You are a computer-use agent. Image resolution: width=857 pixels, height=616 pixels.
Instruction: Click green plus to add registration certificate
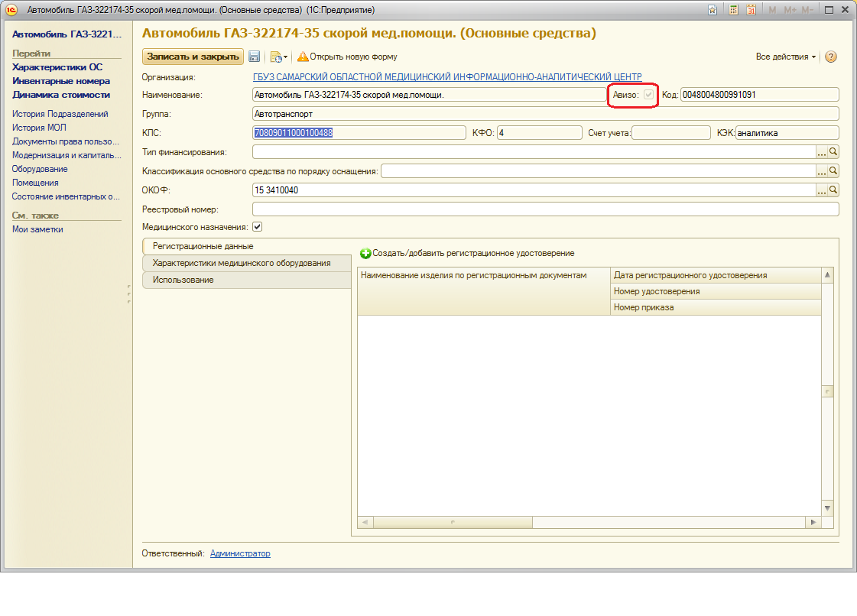pos(365,253)
